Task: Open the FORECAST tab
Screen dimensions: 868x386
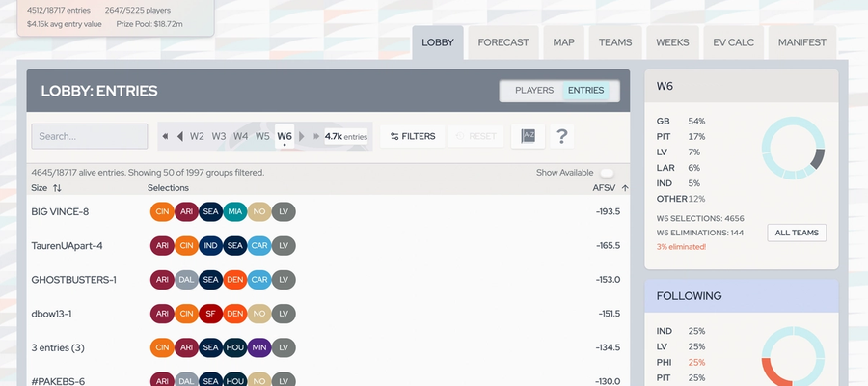Action: pyautogui.click(x=503, y=42)
